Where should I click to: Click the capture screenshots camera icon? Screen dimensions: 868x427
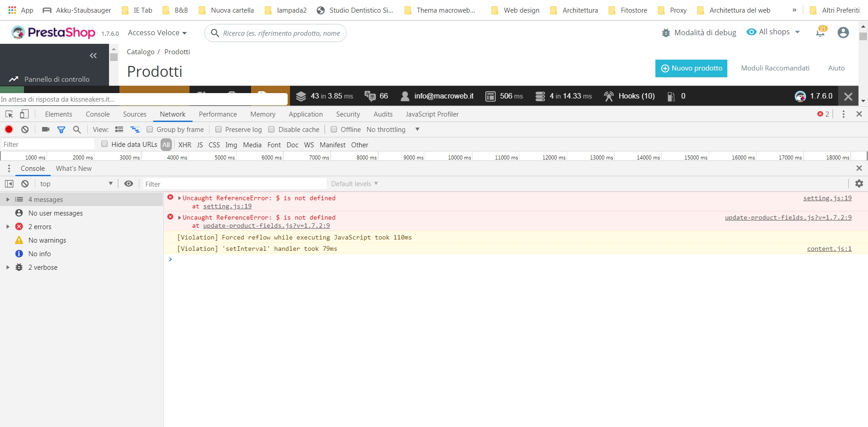46,129
